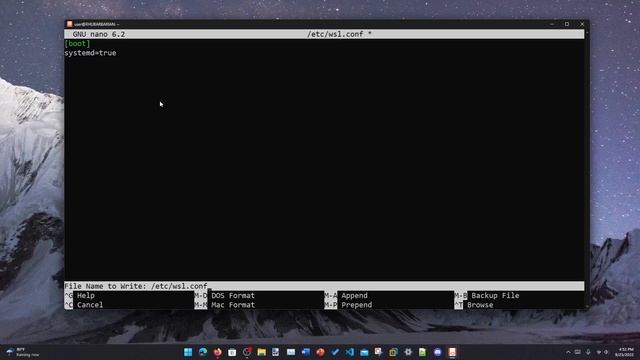
Task: Click the terminal window scrollbar
Action: [587, 169]
